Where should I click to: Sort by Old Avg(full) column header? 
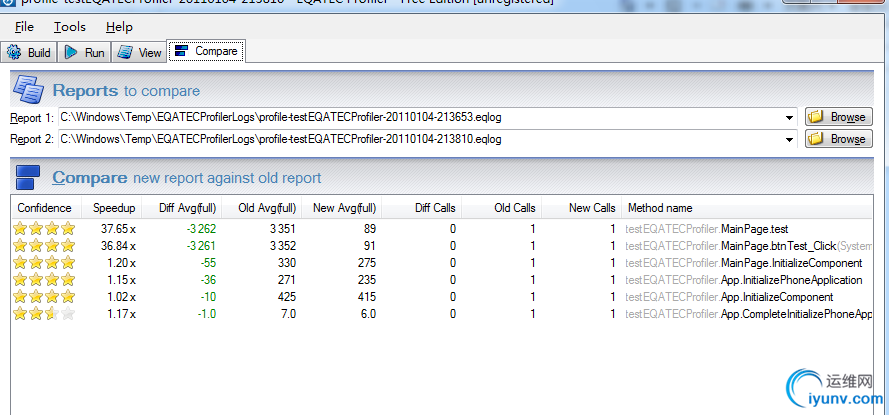pyautogui.click(x=262, y=208)
